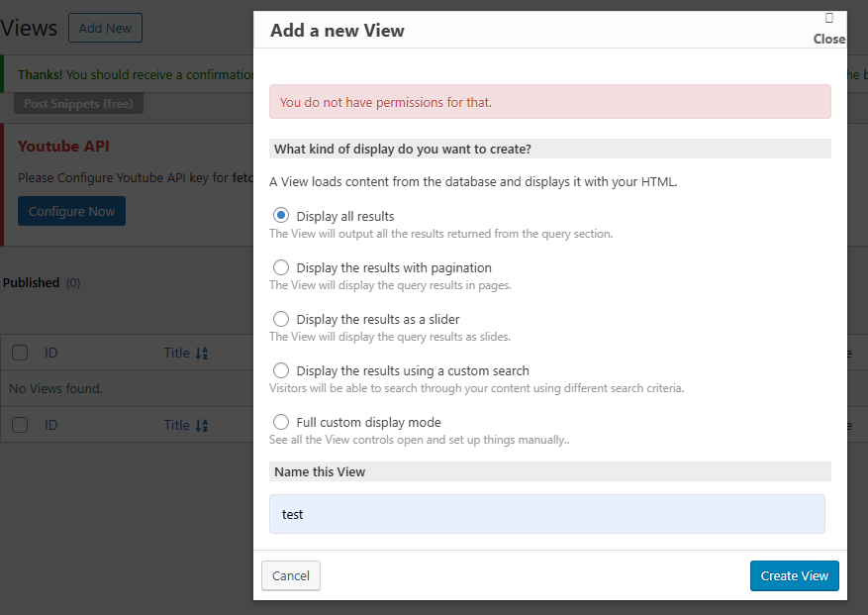
Task: Click the permissions error message banner
Action: click(x=549, y=102)
